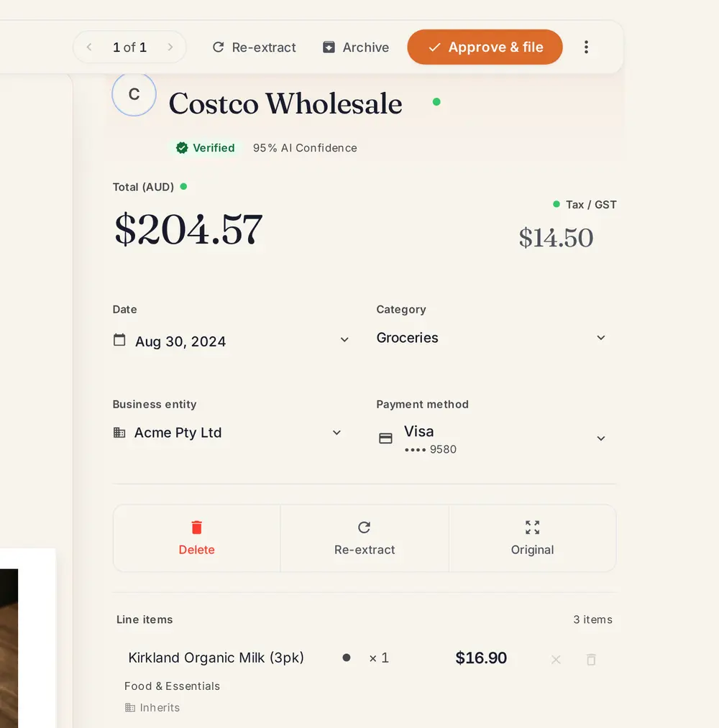Go to the previous receipt arrow
719x728 pixels.
point(89,47)
